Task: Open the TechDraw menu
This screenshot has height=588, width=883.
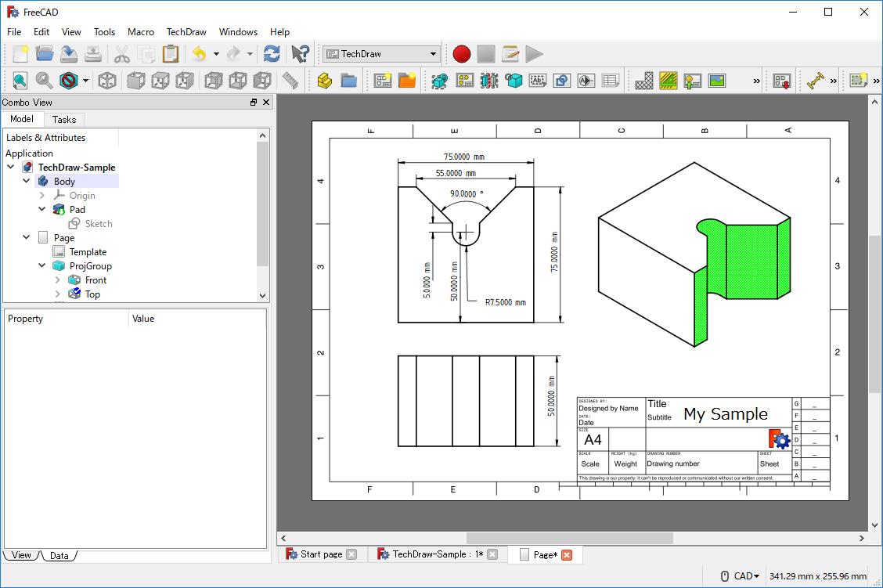Action: pos(186,32)
